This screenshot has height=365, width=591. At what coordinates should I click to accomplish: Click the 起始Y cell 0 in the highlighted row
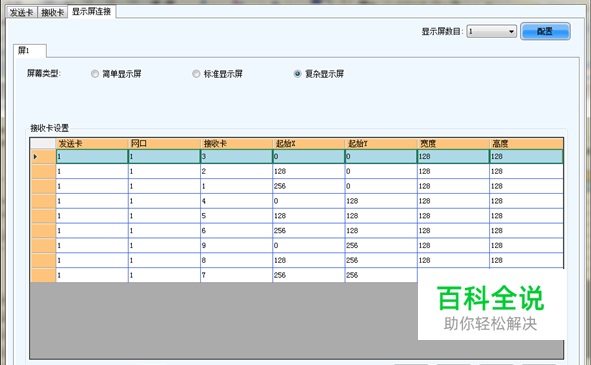click(x=381, y=156)
